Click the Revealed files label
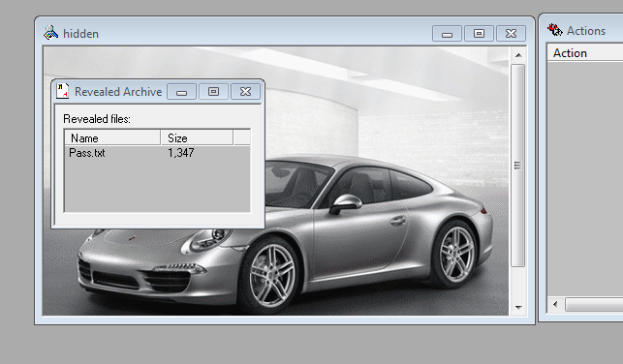The height and width of the screenshot is (364, 623). pyautogui.click(x=97, y=119)
